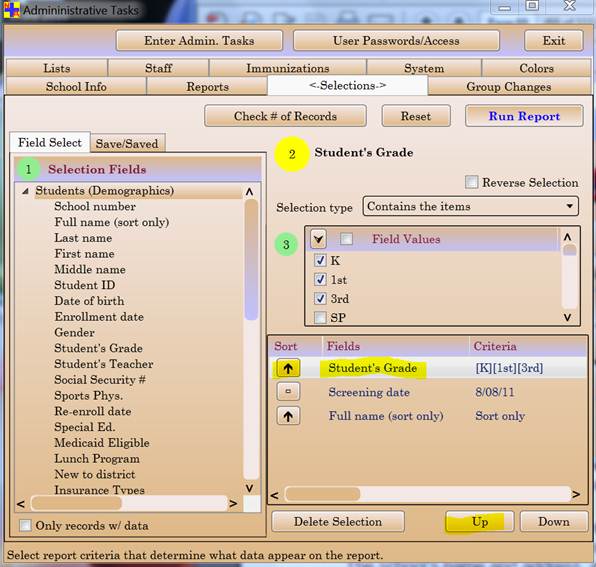
Task: Click the Enter Admin. Tasks button
Action: pos(199,41)
